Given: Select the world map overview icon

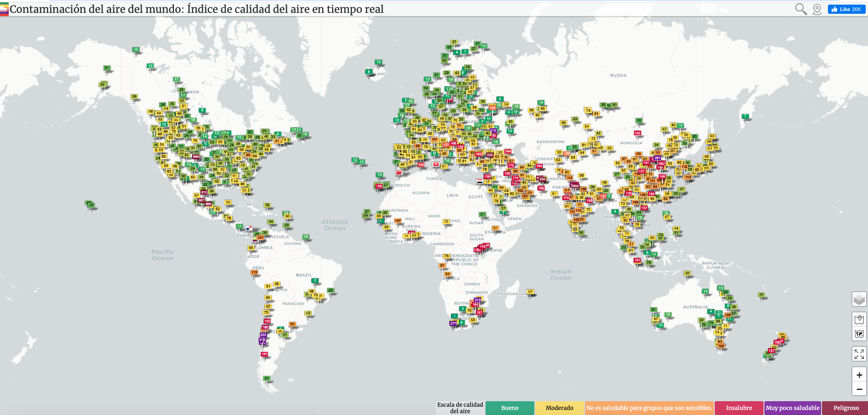Looking at the screenshot, I should pyautogui.click(x=859, y=334).
